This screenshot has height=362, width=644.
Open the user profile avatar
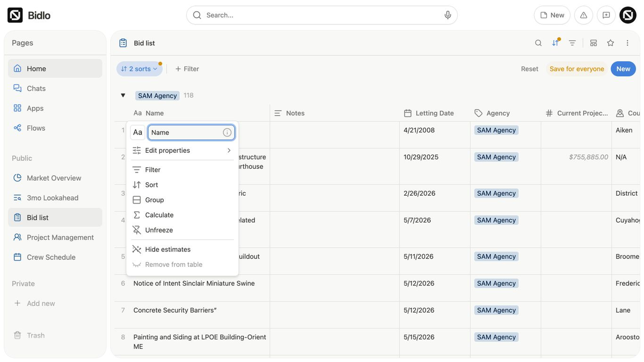pos(628,15)
